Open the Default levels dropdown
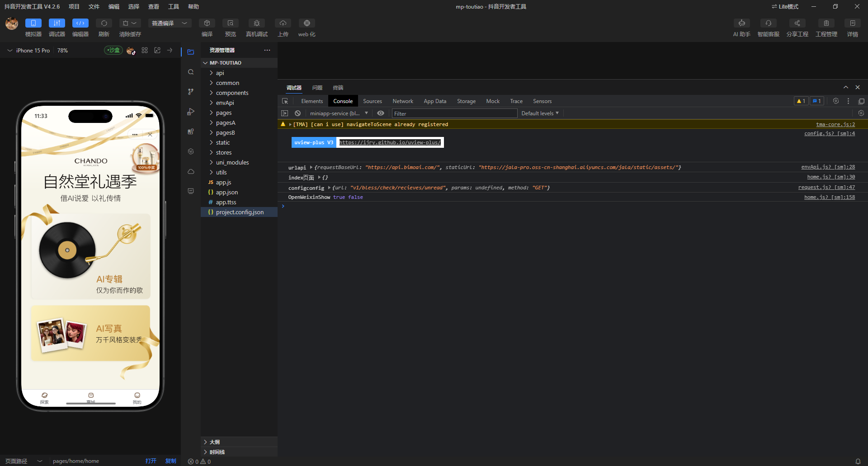Viewport: 868px width, 466px height. (x=540, y=113)
